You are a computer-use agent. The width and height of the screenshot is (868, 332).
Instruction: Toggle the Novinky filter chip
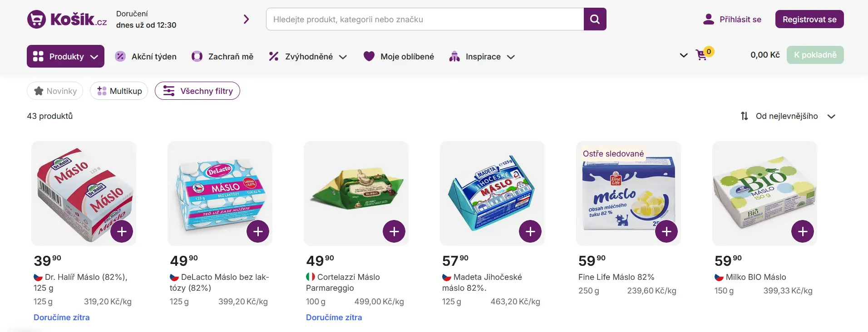55,91
